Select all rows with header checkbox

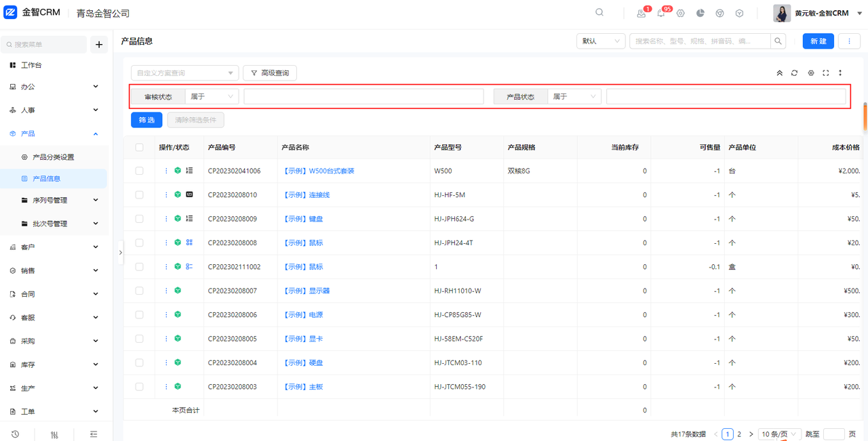[139, 147]
